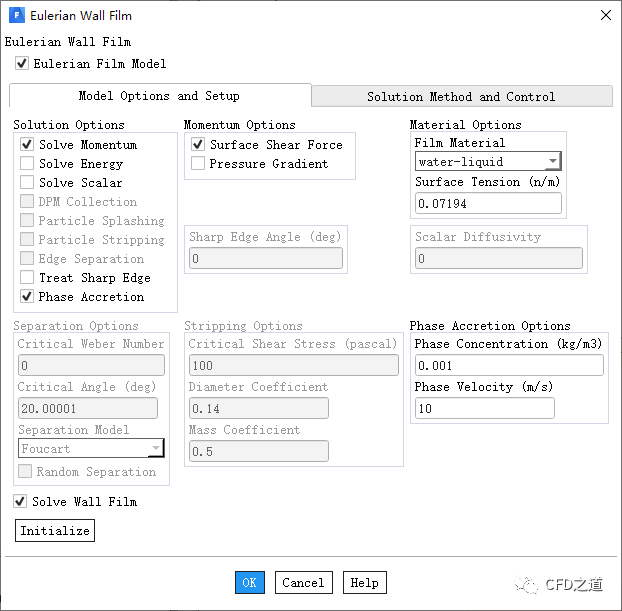The image size is (622, 611).
Task: Toggle the Phase Accretion checkbox
Action: 27,296
